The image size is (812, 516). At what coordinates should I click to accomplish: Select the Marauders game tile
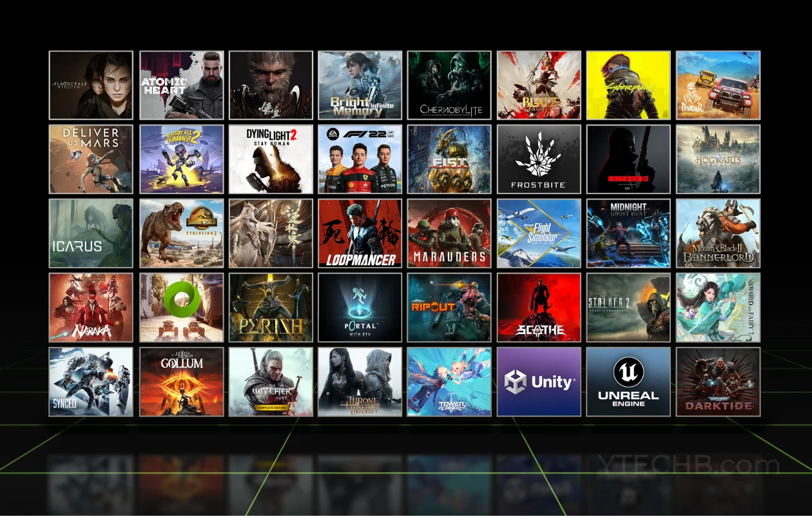coord(449,233)
